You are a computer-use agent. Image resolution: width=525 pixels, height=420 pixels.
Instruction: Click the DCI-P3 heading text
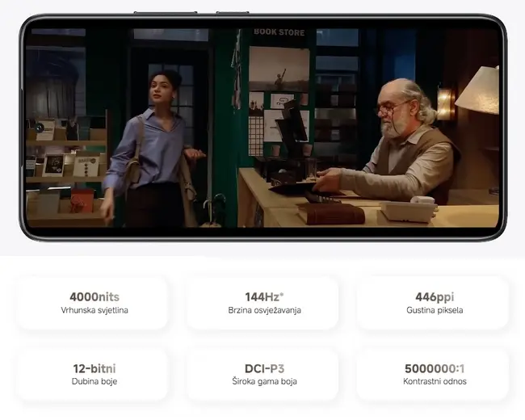(x=264, y=368)
